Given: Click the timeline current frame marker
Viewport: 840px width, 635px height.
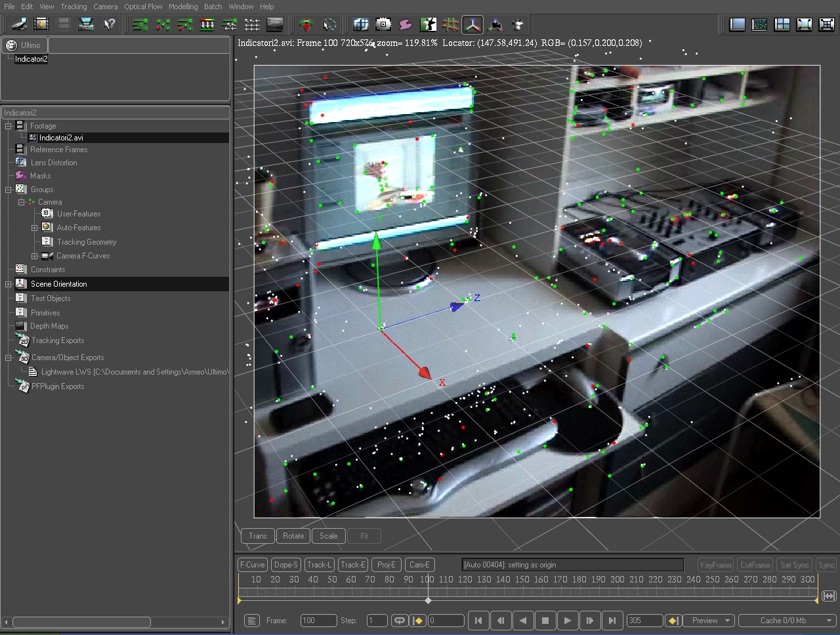Looking at the screenshot, I should (428, 600).
